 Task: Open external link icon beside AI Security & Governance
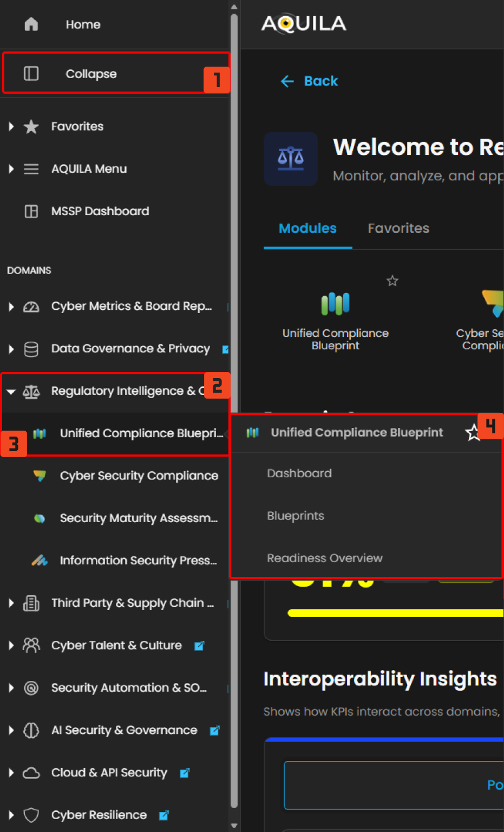(x=214, y=731)
